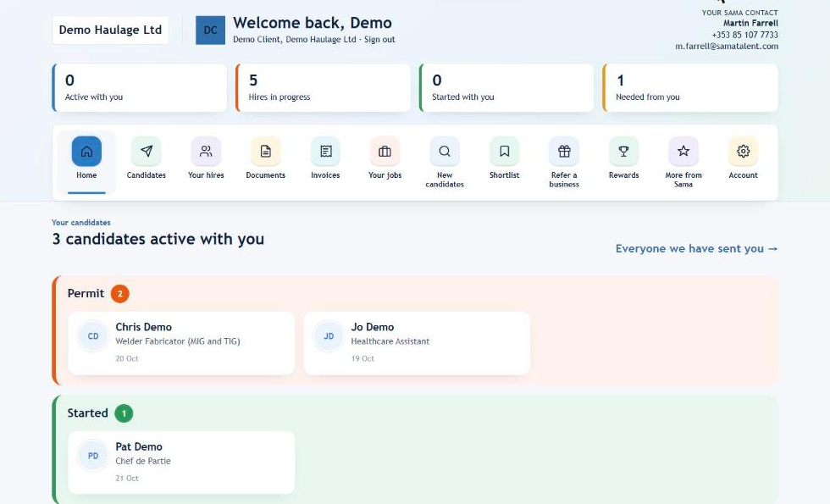Open the Documents icon

266,152
